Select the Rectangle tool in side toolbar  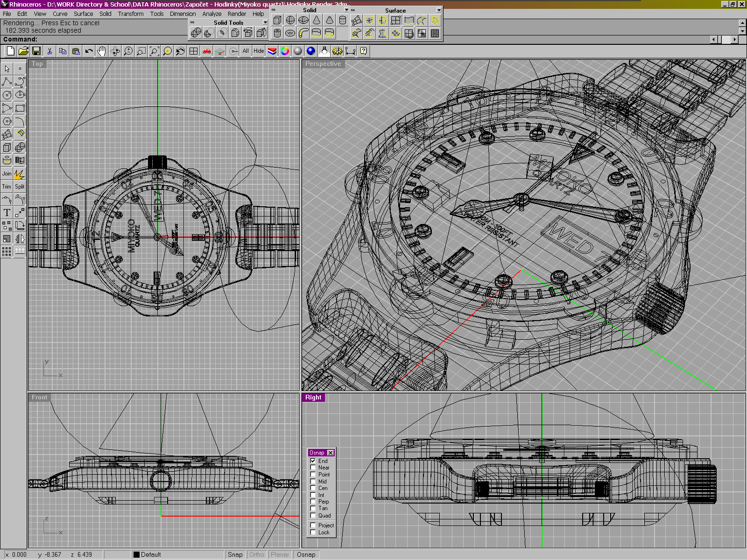tap(20, 108)
